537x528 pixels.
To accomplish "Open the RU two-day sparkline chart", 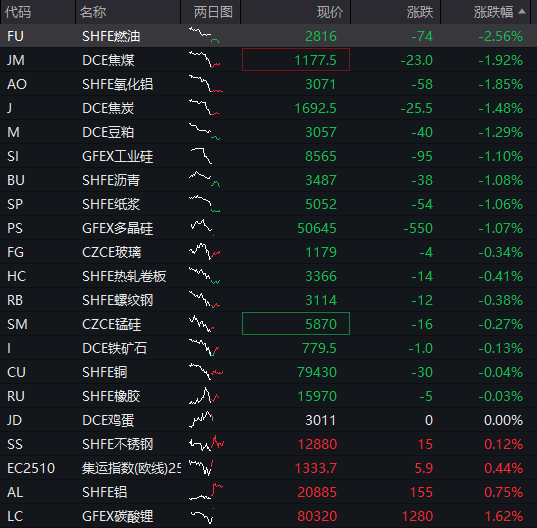I will click(x=204, y=396).
